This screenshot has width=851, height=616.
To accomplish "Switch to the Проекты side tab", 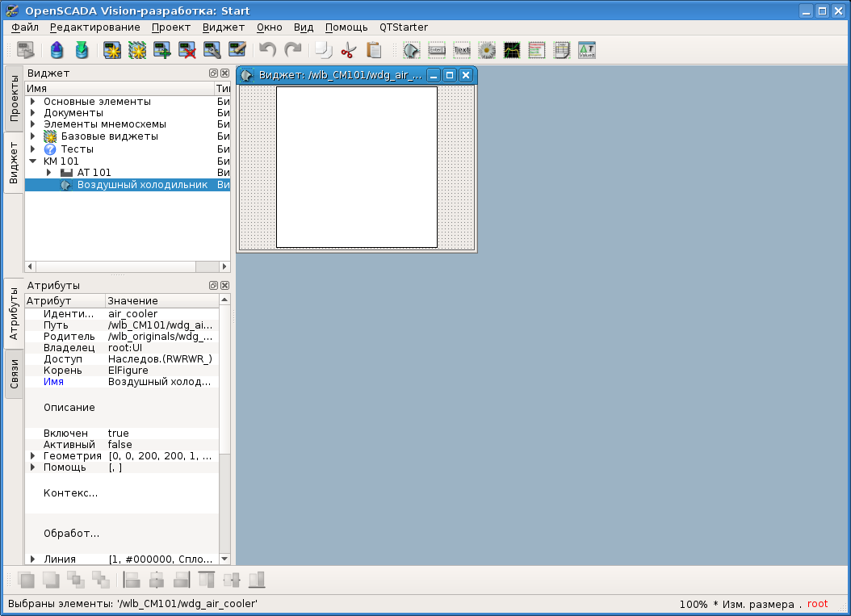I will coord(14,98).
